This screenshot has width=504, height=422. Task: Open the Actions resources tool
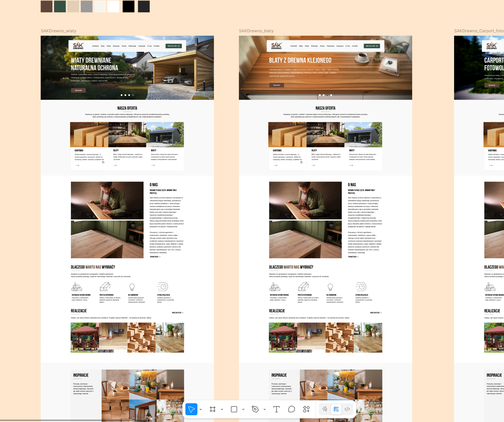[306, 409]
